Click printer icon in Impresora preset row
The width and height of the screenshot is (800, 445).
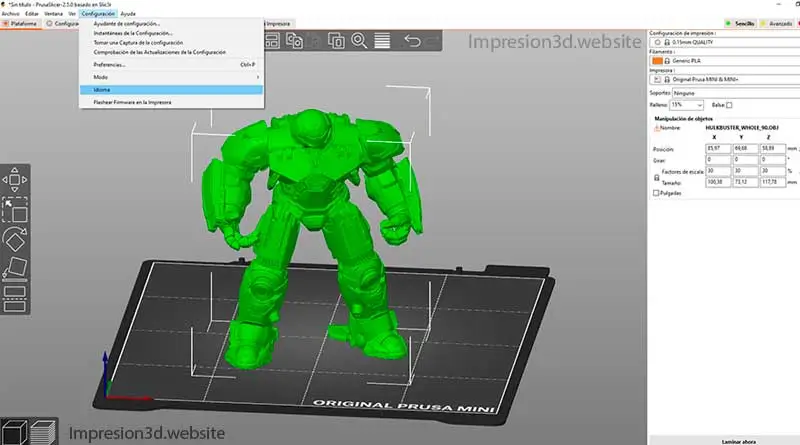657,80
